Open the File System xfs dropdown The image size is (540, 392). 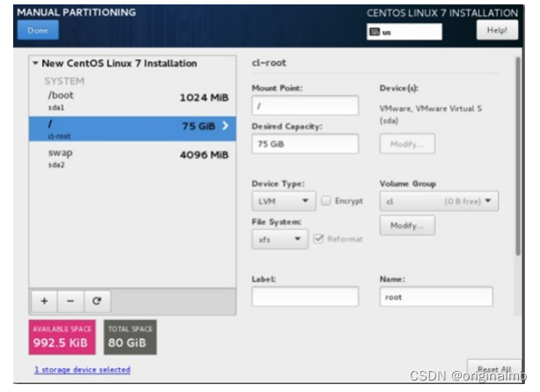tap(280, 240)
